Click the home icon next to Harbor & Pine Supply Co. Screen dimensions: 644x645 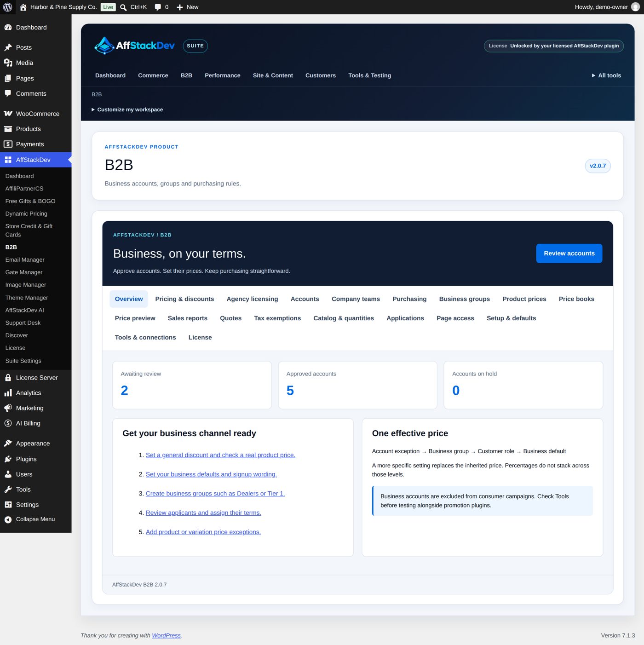pyautogui.click(x=23, y=7)
